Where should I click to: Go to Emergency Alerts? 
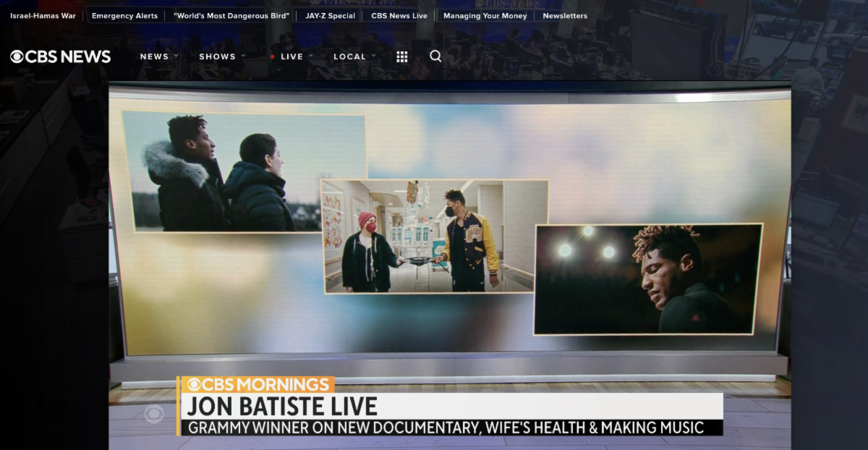(x=124, y=16)
